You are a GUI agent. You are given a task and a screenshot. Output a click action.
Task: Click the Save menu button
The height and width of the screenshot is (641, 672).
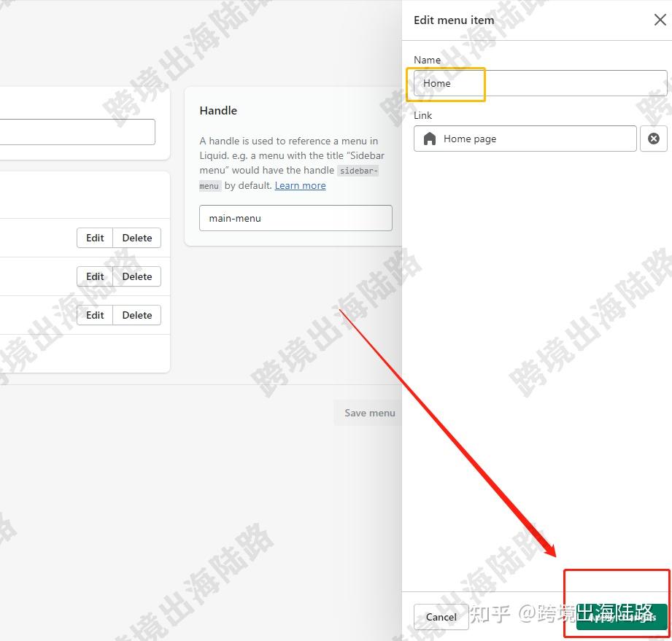(369, 413)
